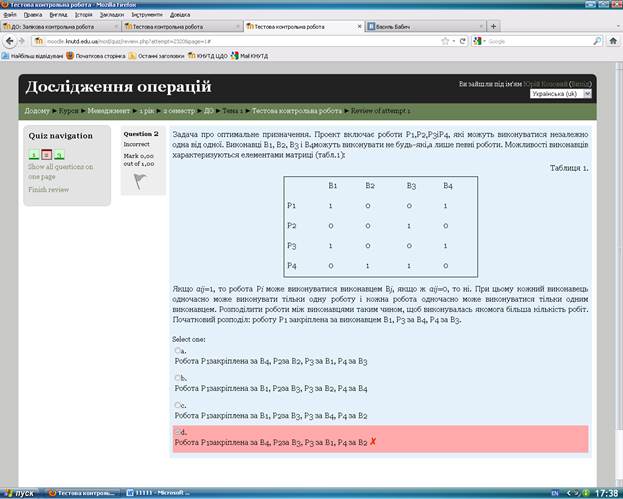The image size is (623, 499).
Task: Open the 2 семестр breadcrumb link
Action: (179, 111)
